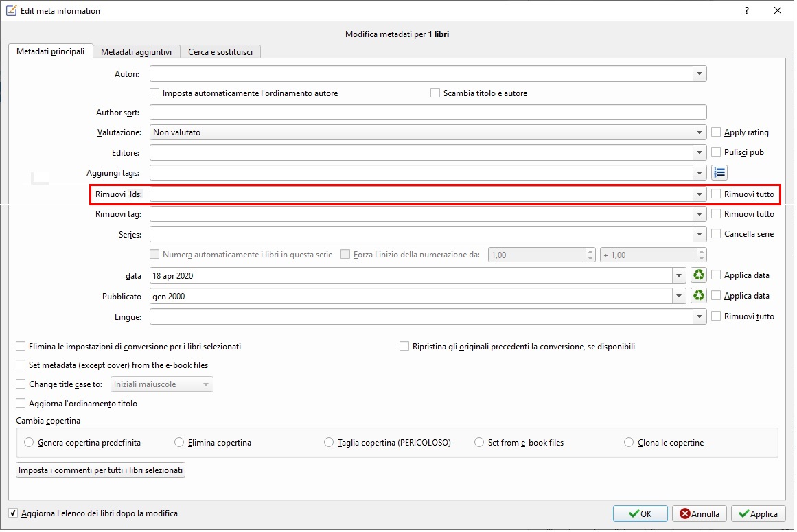The width and height of the screenshot is (797, 532).
Task: Expand the Rimuovi Ids dropdown arrow
Action: 700,194
